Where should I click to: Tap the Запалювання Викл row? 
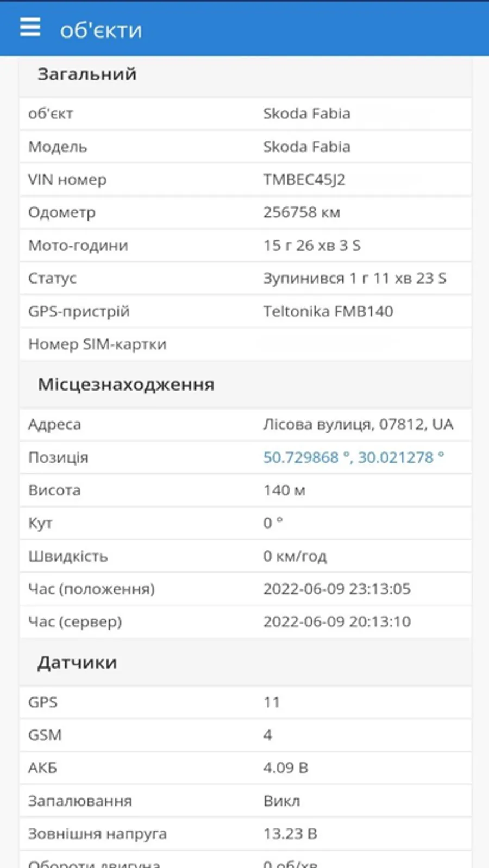pyautogui.click(x=244, y=801)
